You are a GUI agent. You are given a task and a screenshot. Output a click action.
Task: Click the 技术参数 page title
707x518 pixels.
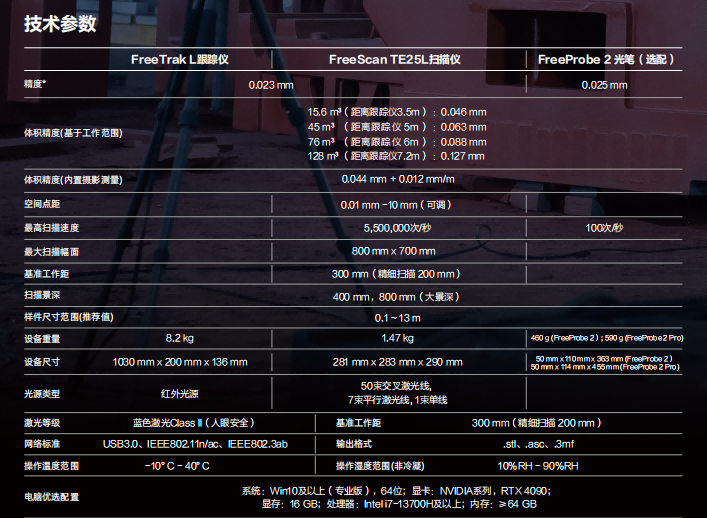tap(60, 25)
